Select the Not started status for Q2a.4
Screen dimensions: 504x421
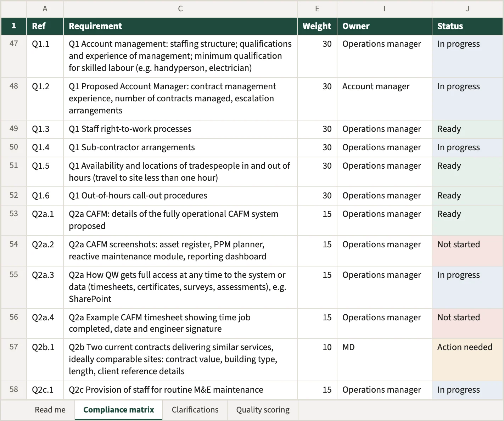[x=467, y=324]
